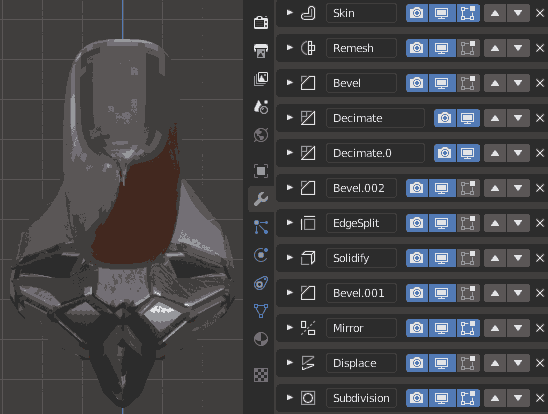This screenshot has width=548, height=414.
Task: Edit the Skin modifier name field
Action: tap(361, 13)
